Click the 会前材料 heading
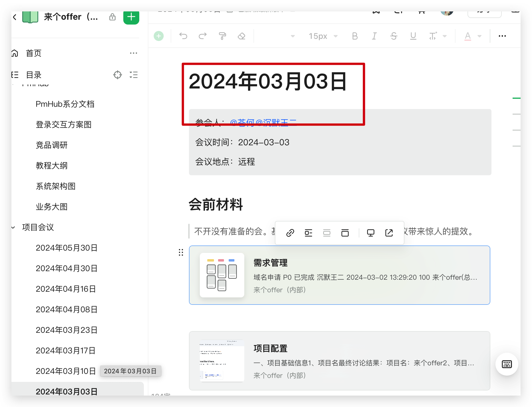The height and width of the screenshot is (407, 532). click(216, 204)
